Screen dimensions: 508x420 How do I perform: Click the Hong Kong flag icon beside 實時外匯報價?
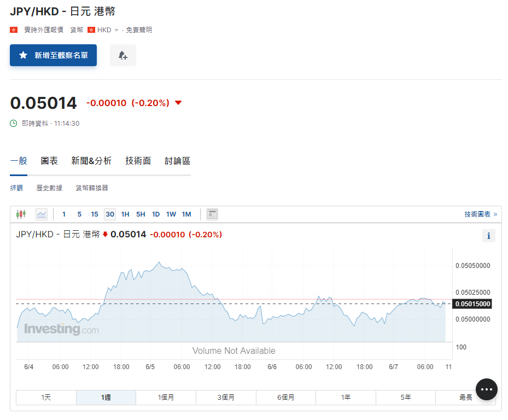pyautogui.click(x=13, y=30)
